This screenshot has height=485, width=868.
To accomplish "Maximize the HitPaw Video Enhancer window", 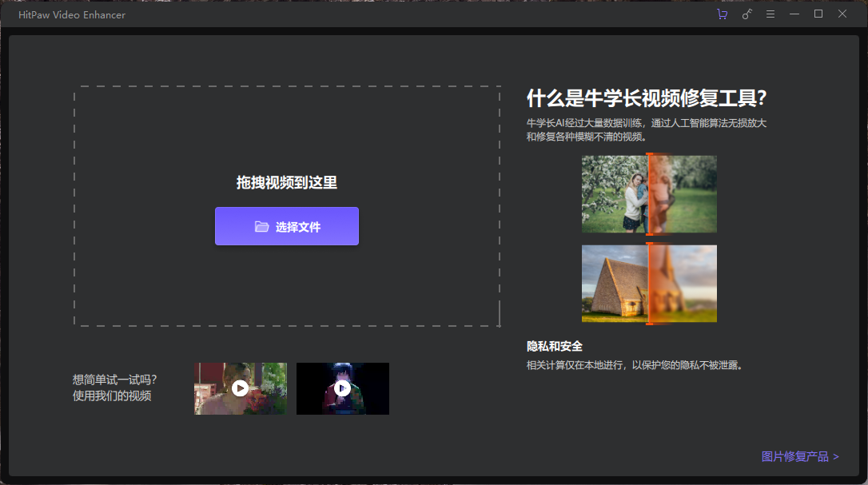I will 818,14.
